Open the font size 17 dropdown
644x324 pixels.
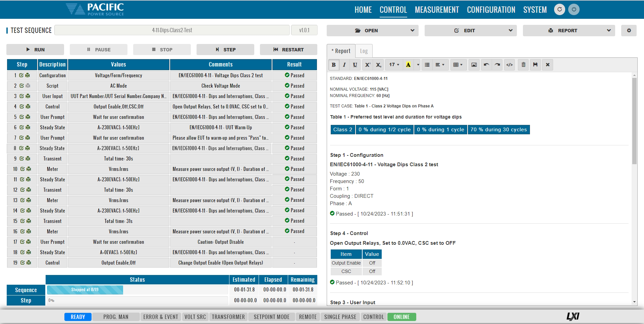coord(394,65)
